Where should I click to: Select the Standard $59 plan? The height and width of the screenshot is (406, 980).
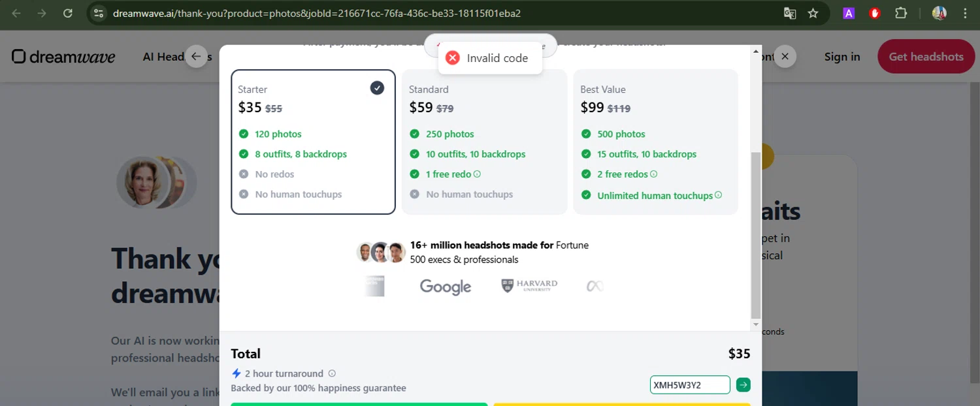coord(484,142)
